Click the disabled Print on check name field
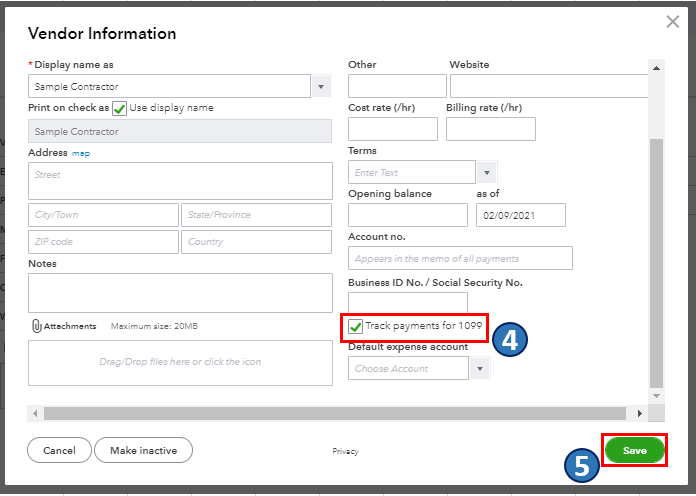 [180, 131]
